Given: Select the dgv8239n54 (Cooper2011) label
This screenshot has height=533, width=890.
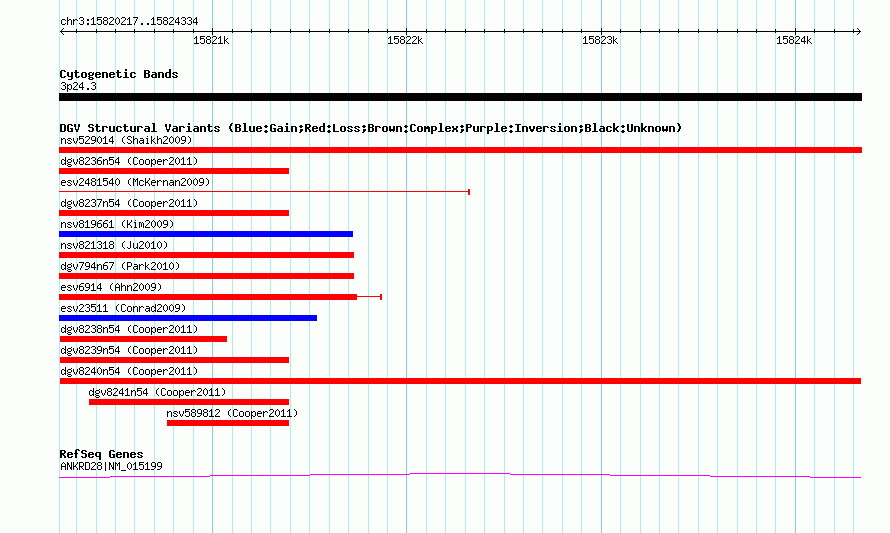Looking at the screenshot, I should [129, 350].
